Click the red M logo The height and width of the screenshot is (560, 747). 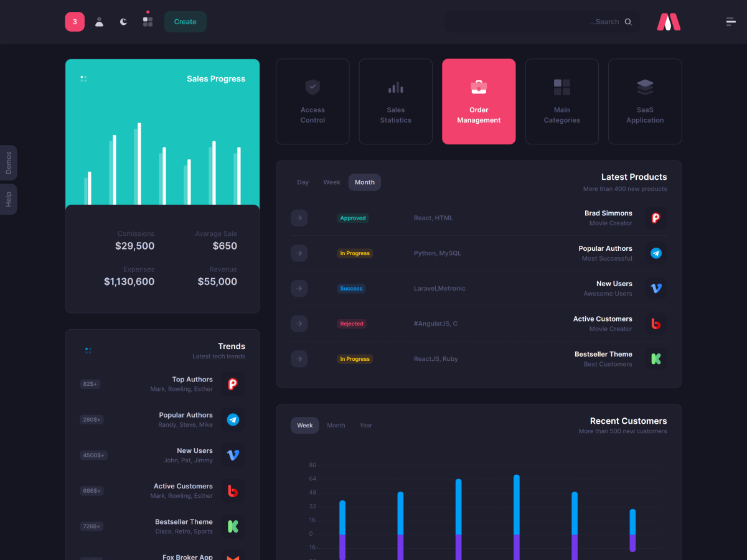[669, 22]
